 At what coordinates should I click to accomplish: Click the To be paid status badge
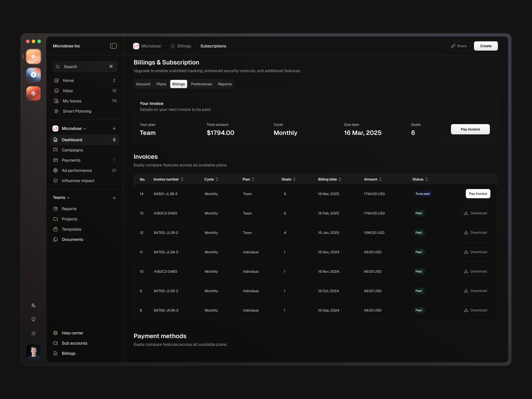[422, 194]
